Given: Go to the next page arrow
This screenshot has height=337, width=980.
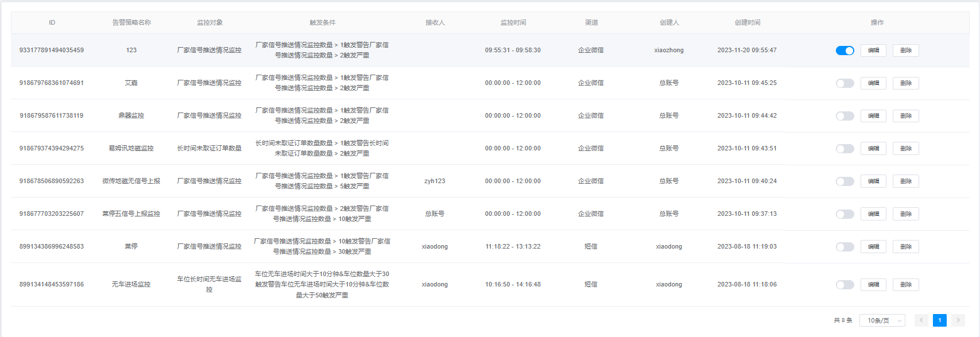Looking at the screenshot, I should pos(958,320).
